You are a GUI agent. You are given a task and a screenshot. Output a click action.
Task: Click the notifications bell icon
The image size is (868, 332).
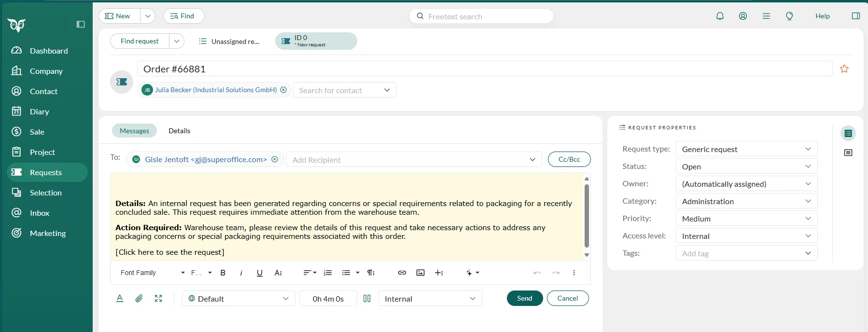click(x=720, y=16)
